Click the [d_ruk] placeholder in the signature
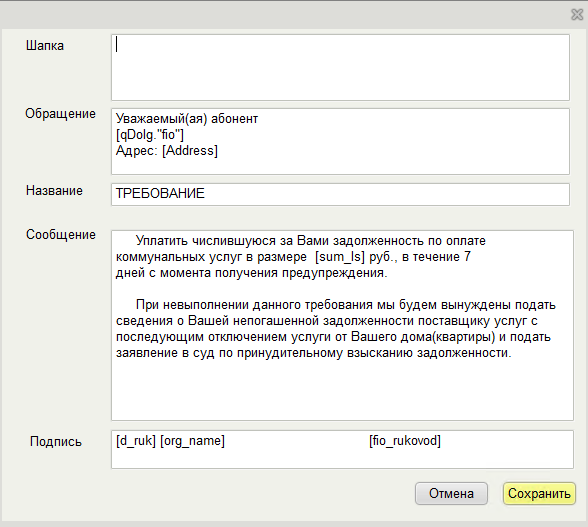This screenshot has height=527, width=588. (x=136, y=441)
